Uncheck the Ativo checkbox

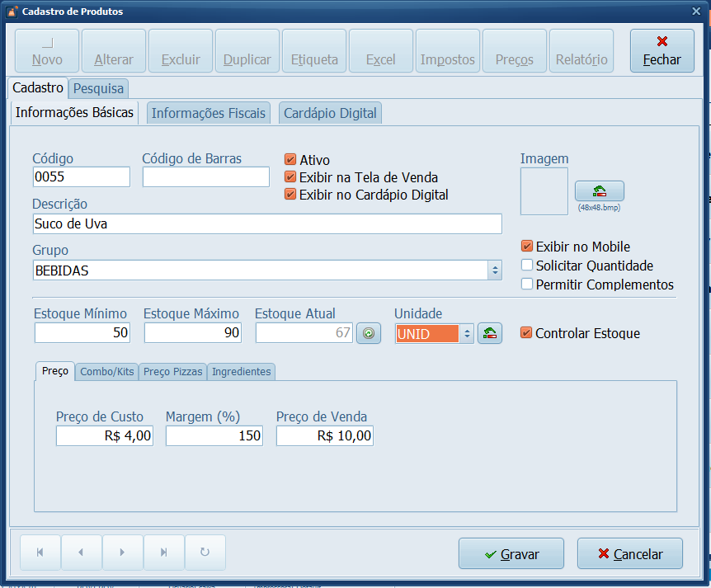290,160
